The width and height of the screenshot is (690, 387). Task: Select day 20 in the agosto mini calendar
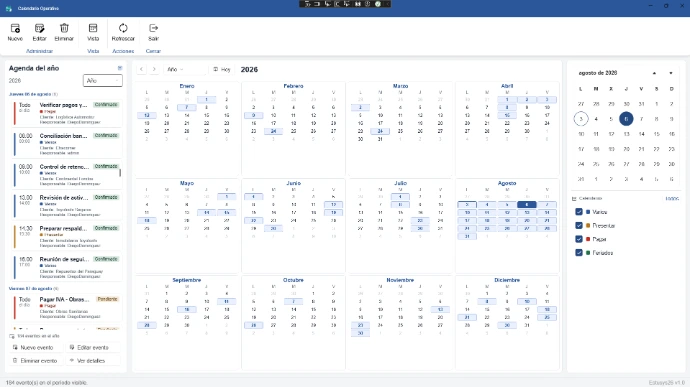[626, 149]
